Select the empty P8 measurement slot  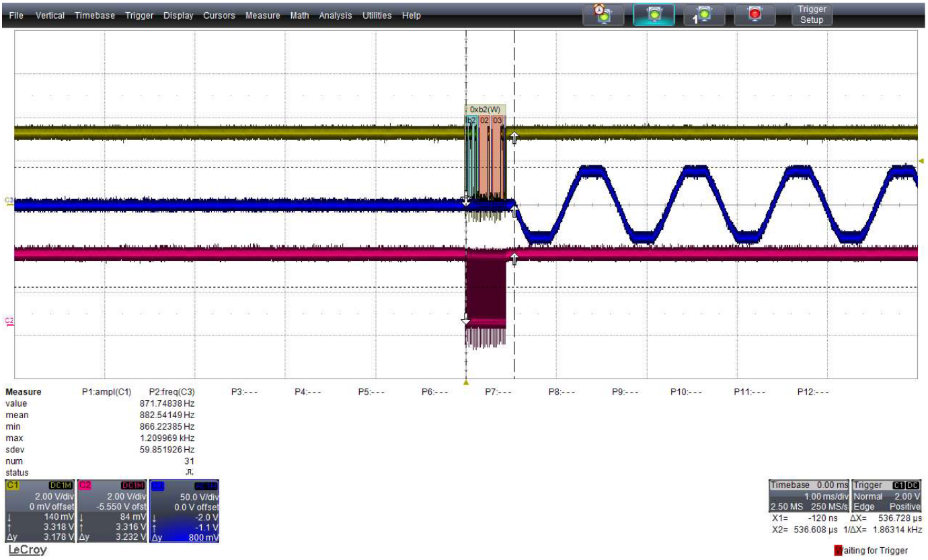coord(562,392)
